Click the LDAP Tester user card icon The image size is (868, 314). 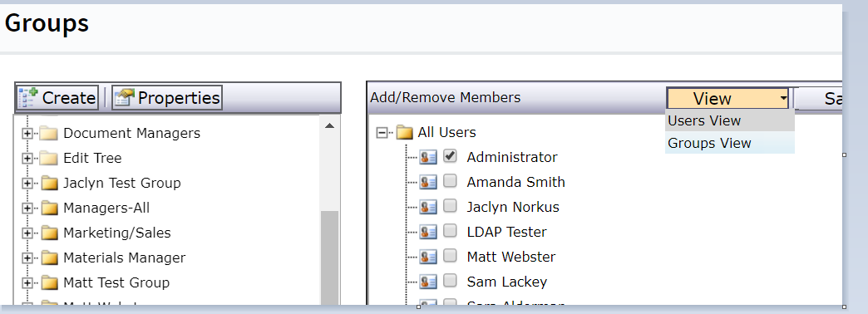tap(428, 233)
